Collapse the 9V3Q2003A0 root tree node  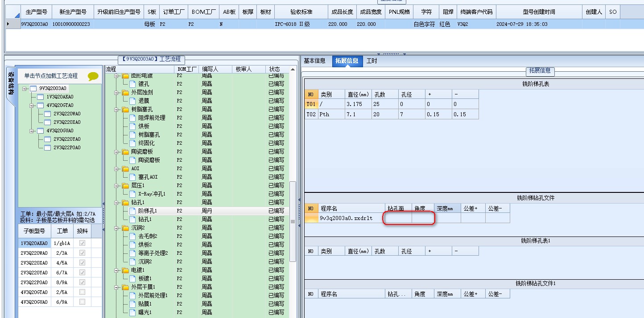coord(25,89)
